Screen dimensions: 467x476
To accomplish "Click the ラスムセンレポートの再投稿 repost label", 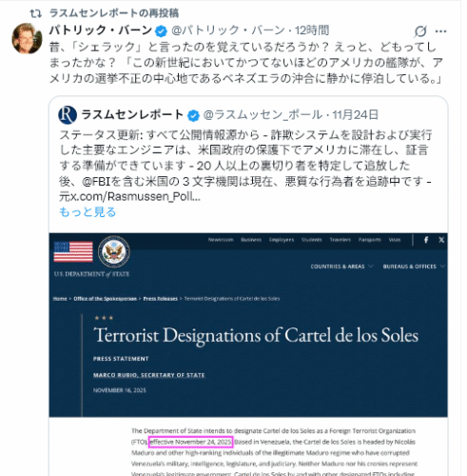I will click(114, 13).
